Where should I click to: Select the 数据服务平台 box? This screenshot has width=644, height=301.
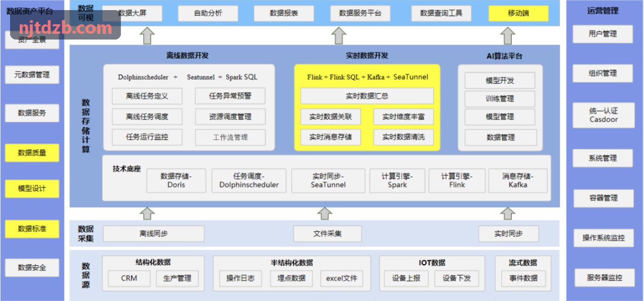360,13
